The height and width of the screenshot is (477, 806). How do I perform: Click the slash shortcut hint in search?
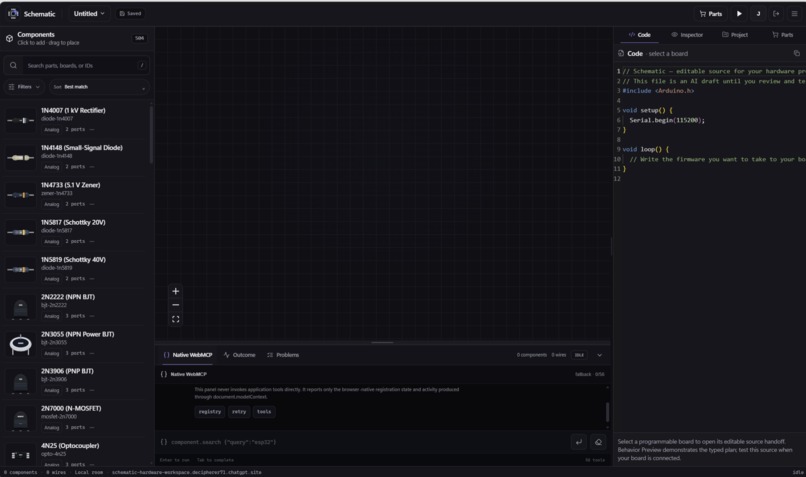coord(142,65)
